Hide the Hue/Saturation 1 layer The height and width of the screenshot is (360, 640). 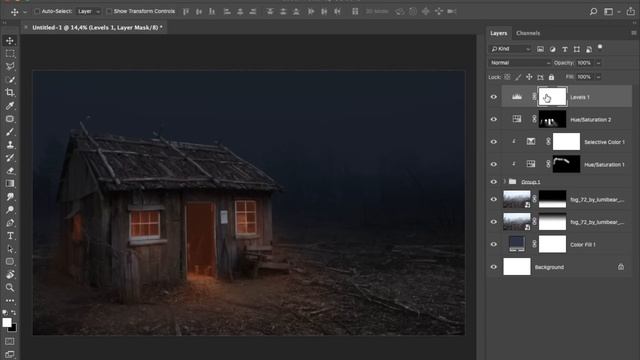(494, 164)
